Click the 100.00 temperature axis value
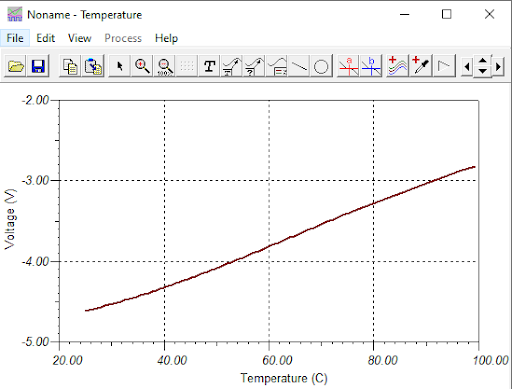The width and height of the screenshot is (512, 389). (491, 360)
